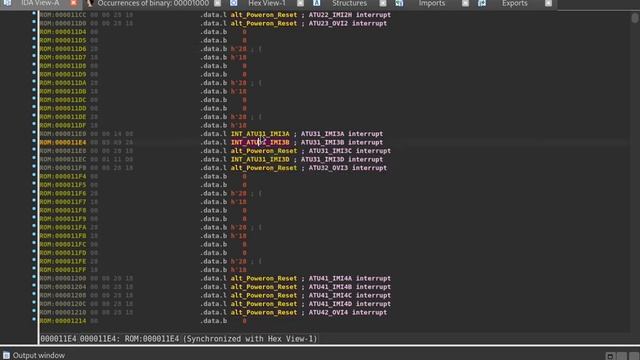This screenshot has width=640, height=360.
Task: Click the Hex View-1 tab icon
Action: (x=233, y=3)
